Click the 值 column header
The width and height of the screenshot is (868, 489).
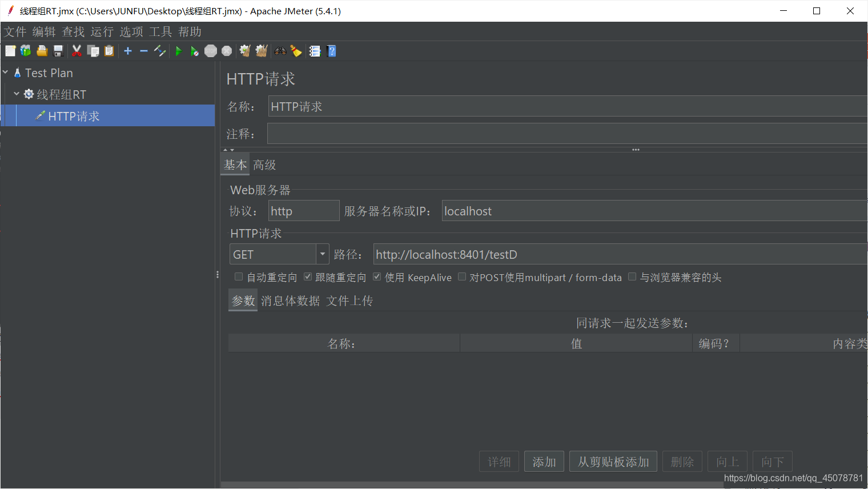(576, 343)
